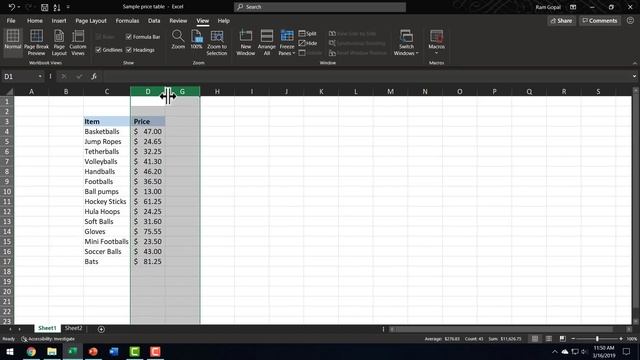Screen dimensions: 640x360
Task: Open Chrome from the taskbar
Action: [x=31, y=351]
